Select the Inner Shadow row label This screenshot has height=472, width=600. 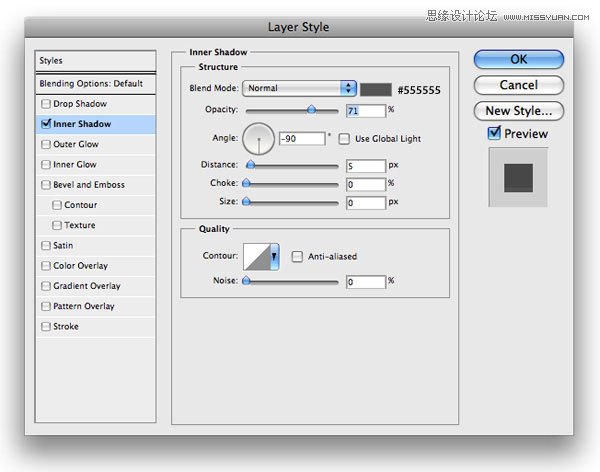click(82, 124)
